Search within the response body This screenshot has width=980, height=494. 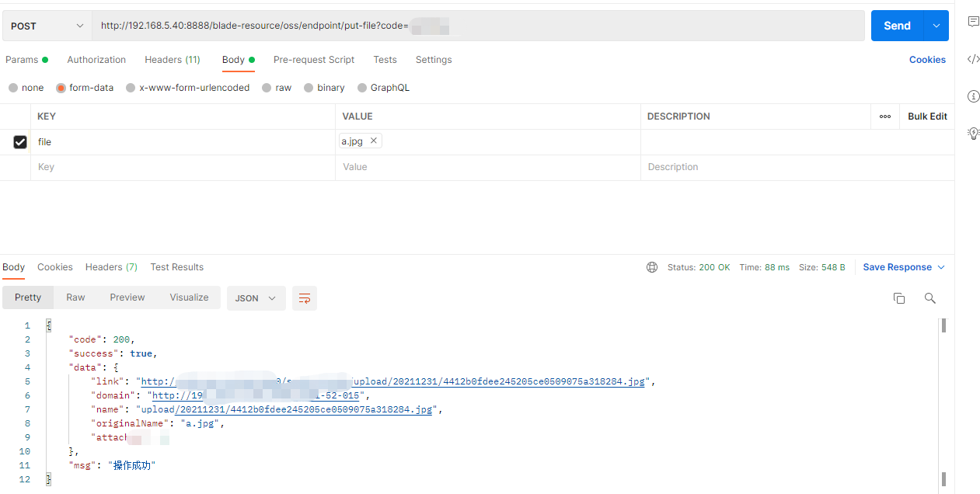click(929, 298)
